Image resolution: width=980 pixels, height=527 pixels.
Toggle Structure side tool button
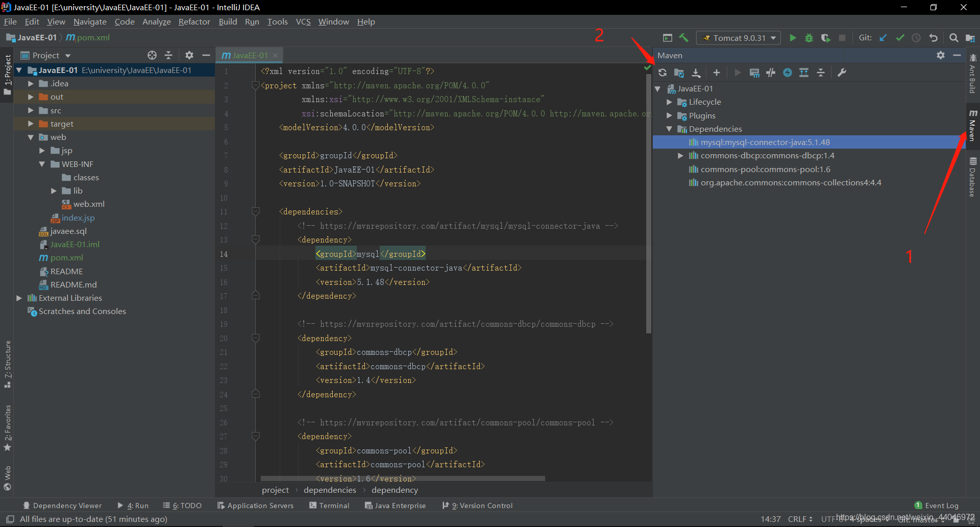coord(8,364)
